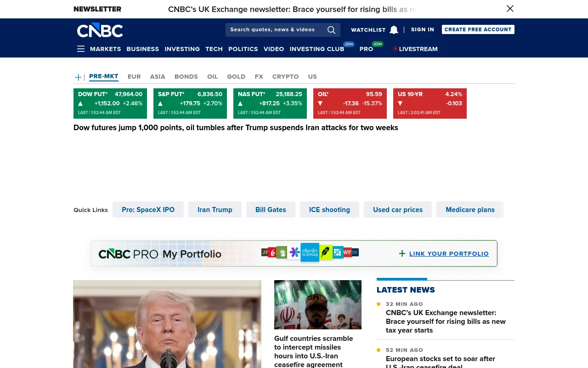Click the SIGN IN button
Viewport: 588px width, 368px height.
point(422,29)
